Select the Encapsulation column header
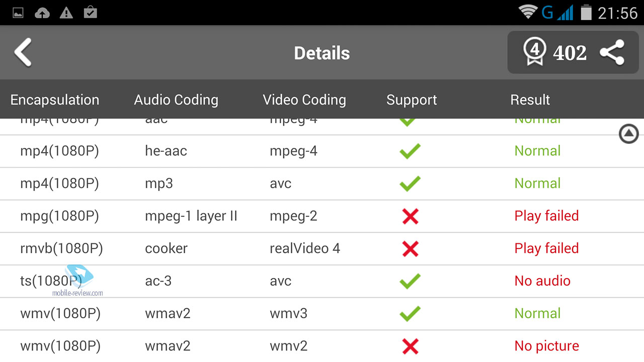Image resolution: width=644 pixels, height=362 pixels. [x=55, y=100]
